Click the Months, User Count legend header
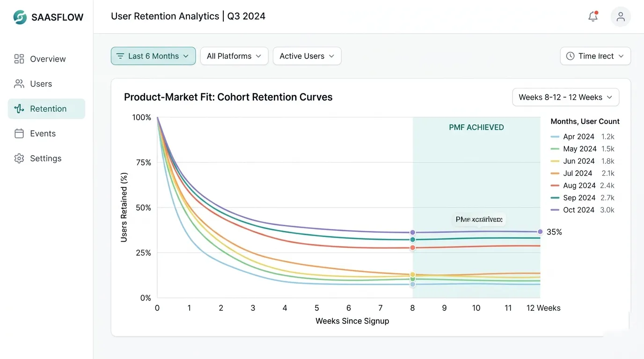644x359 pixels. coord(585,122)
